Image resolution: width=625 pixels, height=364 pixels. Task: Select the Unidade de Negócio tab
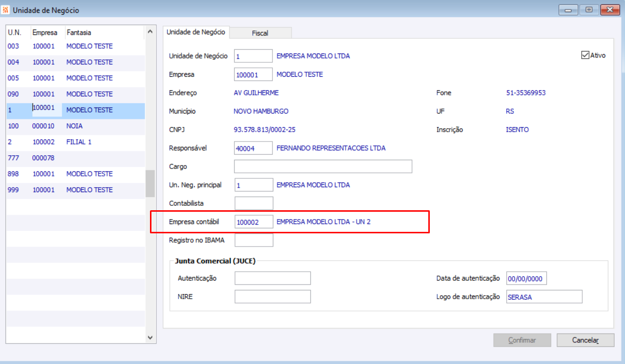click(x=196, y=32)
